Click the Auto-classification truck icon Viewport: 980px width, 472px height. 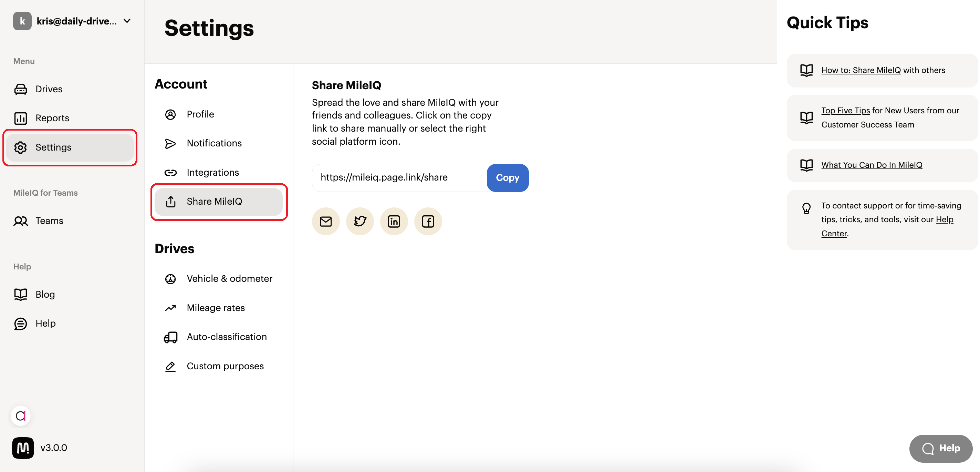[x=170, y=337]
